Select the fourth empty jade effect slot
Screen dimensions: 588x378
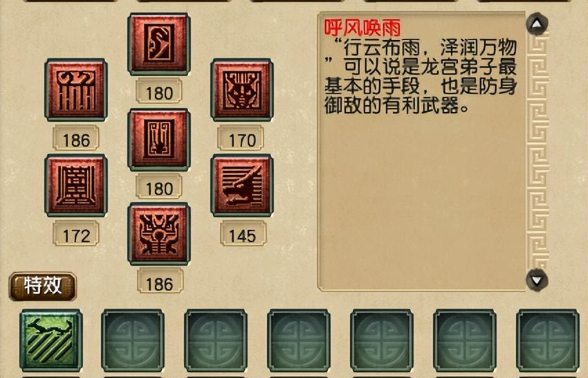[299, 340]
